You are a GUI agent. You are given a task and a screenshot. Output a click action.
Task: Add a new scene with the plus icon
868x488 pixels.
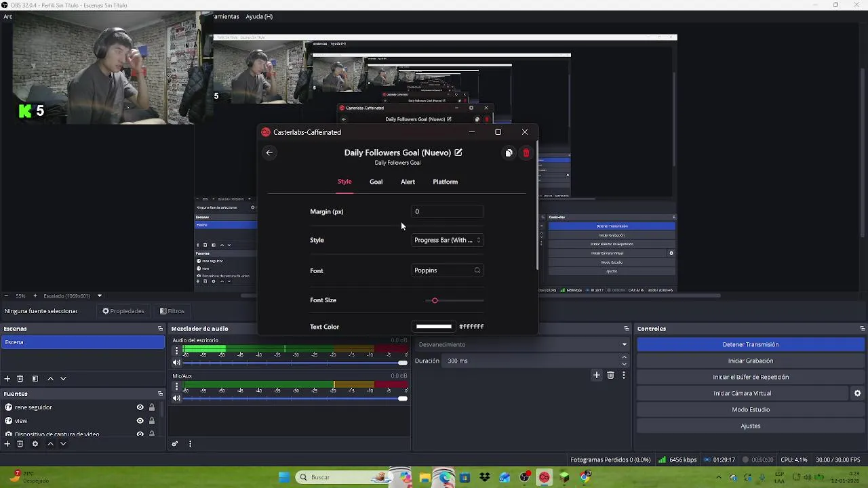tap(7, 379)
